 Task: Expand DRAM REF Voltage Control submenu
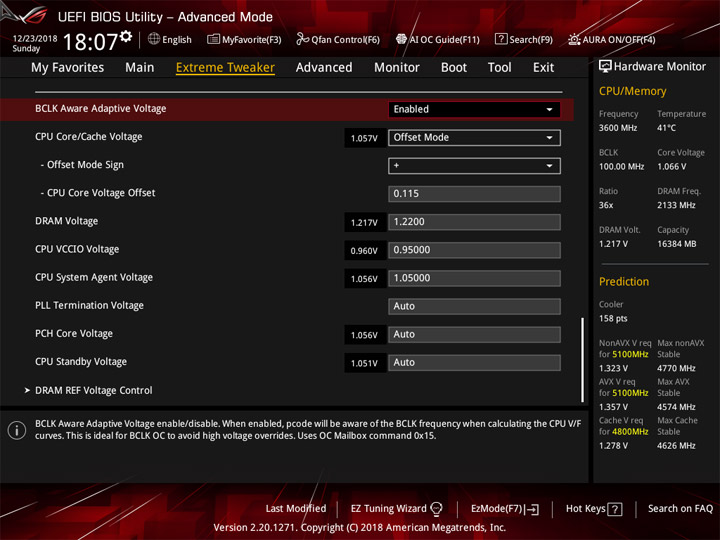pyautogui.click(x=94, y=390)
